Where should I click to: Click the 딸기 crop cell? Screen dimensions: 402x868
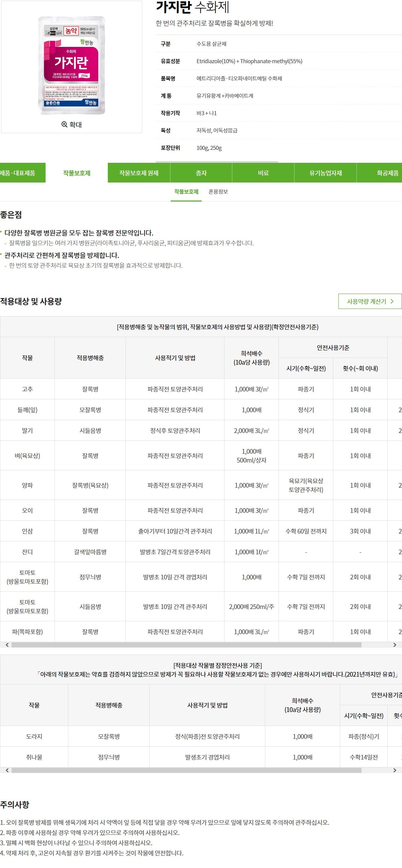pos(27,431)
